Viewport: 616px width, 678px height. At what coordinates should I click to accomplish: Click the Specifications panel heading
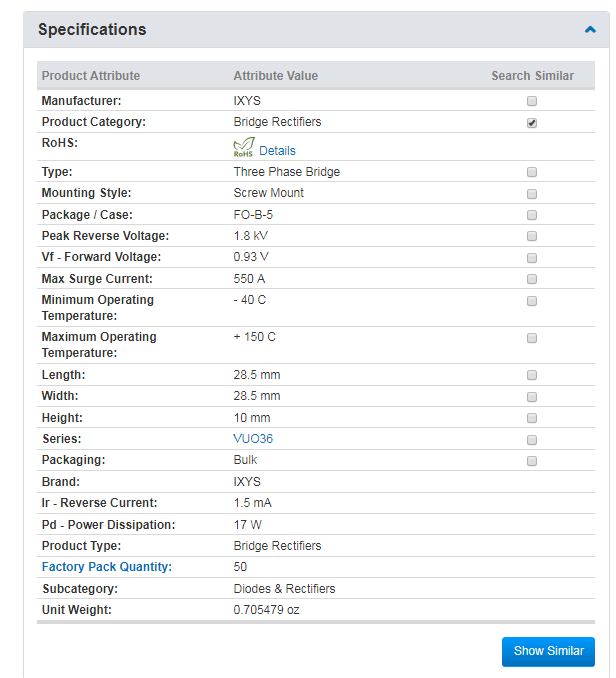point(92,30)
